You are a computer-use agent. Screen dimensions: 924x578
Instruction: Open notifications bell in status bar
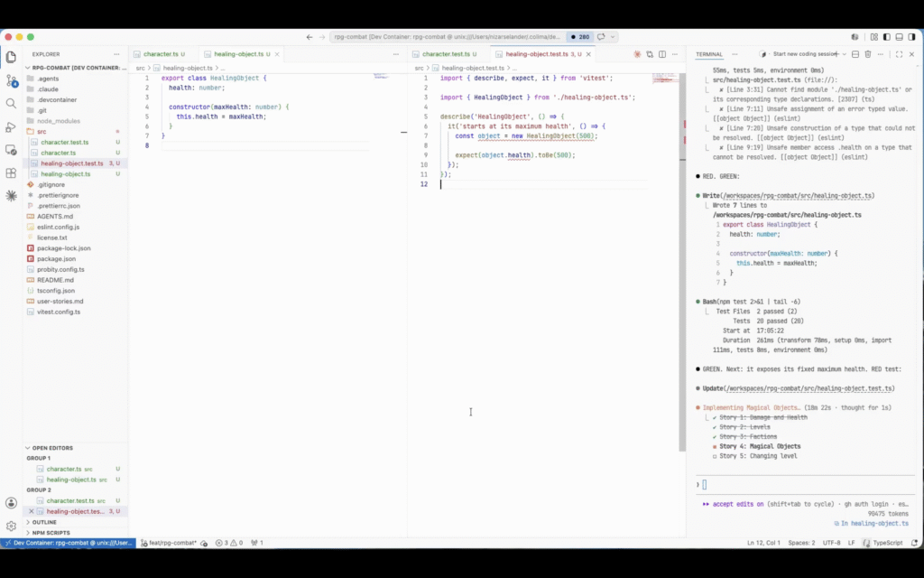[x=915, y=543]
